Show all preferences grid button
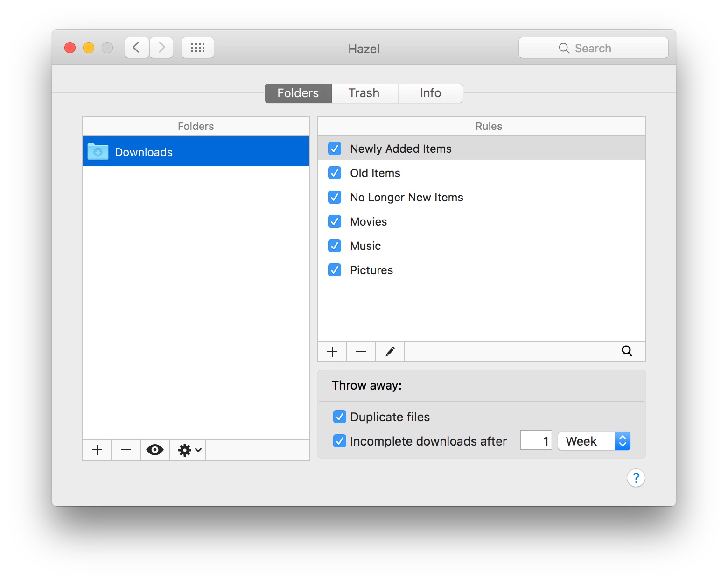The image size is (728, 581). pyautogui.click(x=198, y=48)
